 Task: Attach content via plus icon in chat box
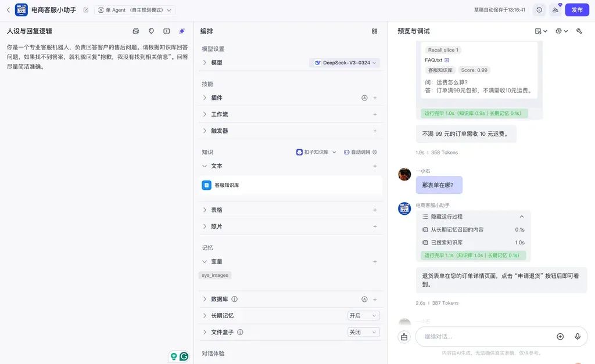(560, 337)
